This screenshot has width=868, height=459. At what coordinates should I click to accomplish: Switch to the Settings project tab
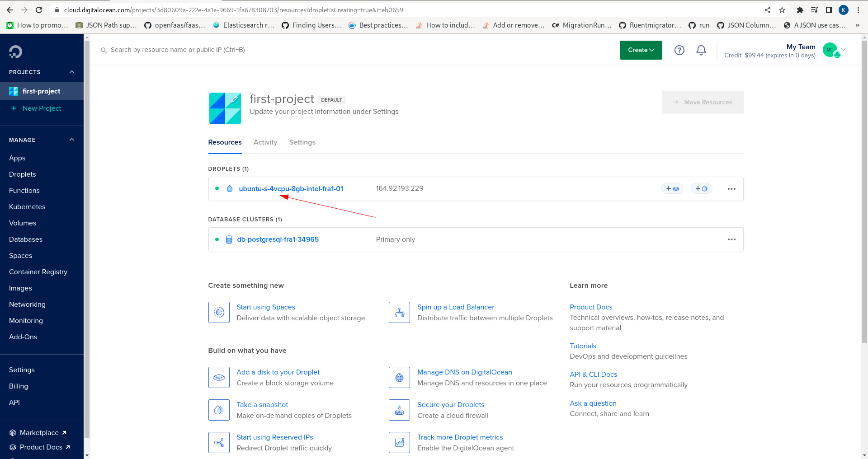[302, 142]
